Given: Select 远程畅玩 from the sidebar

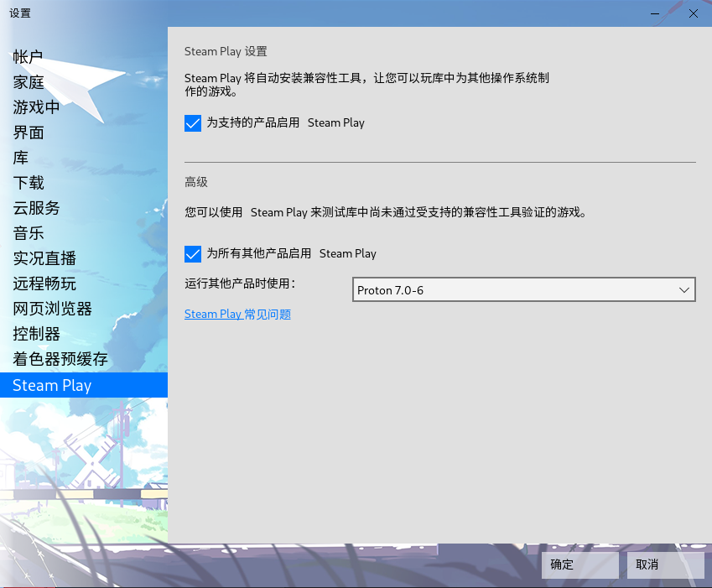Looking at the screenshot, I should (x=44, y=284).
